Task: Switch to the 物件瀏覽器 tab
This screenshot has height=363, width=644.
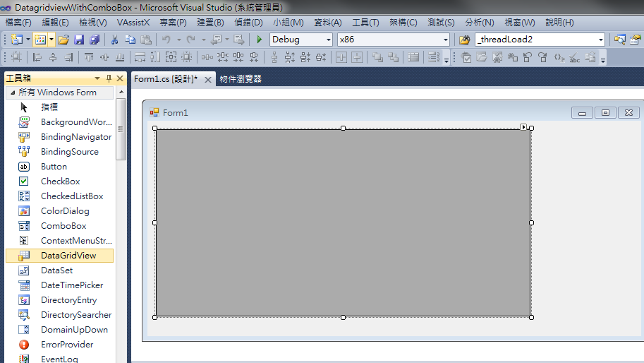Action: click(x=241, y=79)
